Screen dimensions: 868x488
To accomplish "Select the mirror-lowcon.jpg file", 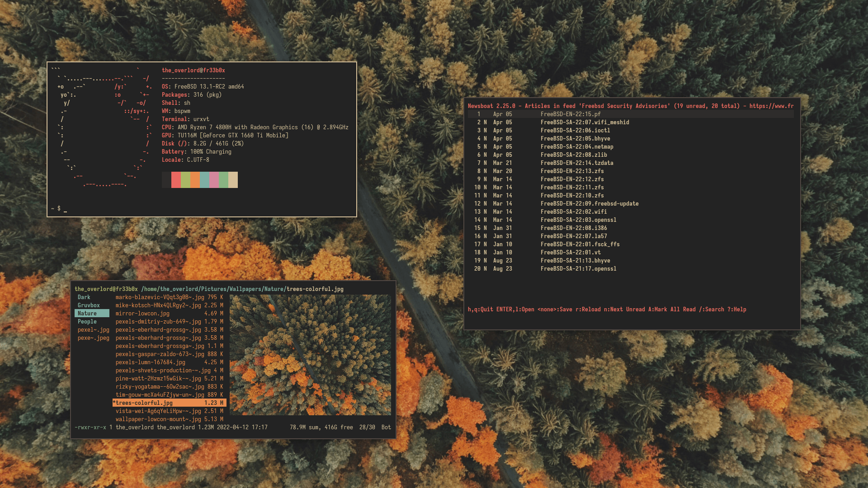I will 142,314.
